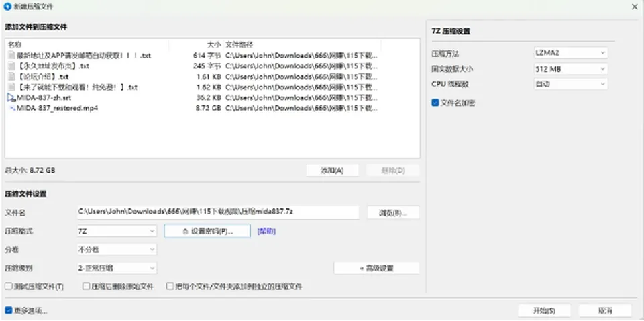
Task: Click the 1.62 KB size value
Action: [208, 87]
